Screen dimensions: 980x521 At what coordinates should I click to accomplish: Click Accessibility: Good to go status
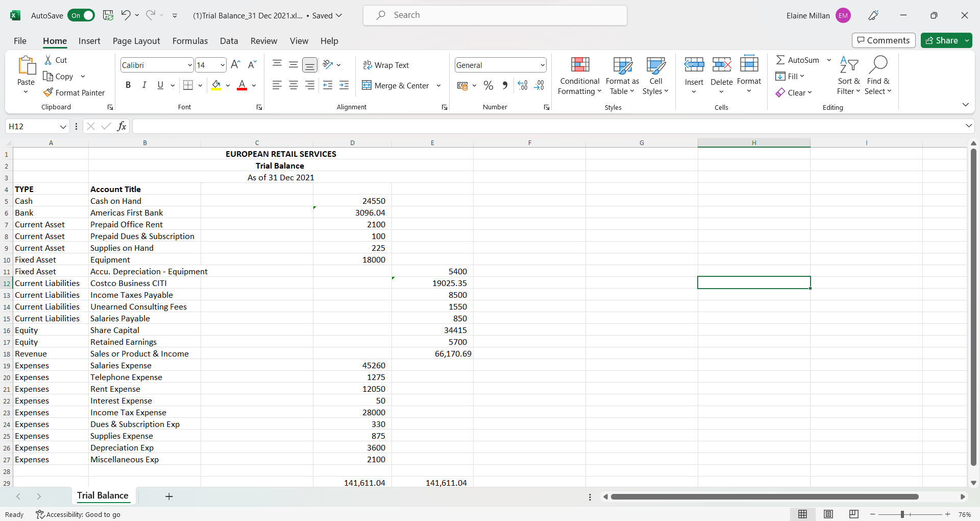point(78,514)
